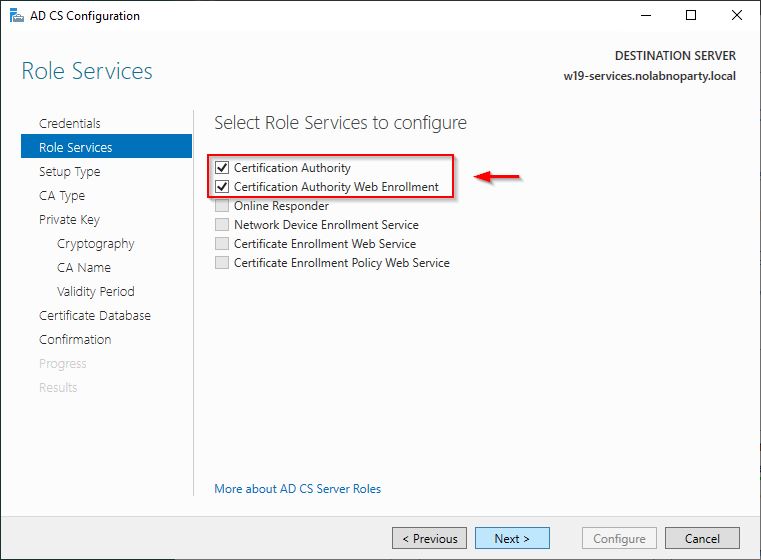Viewport: 761px width, 560px height.
Task: Minimize the AD CS Configuration window
Action: (x=646, y=16)
